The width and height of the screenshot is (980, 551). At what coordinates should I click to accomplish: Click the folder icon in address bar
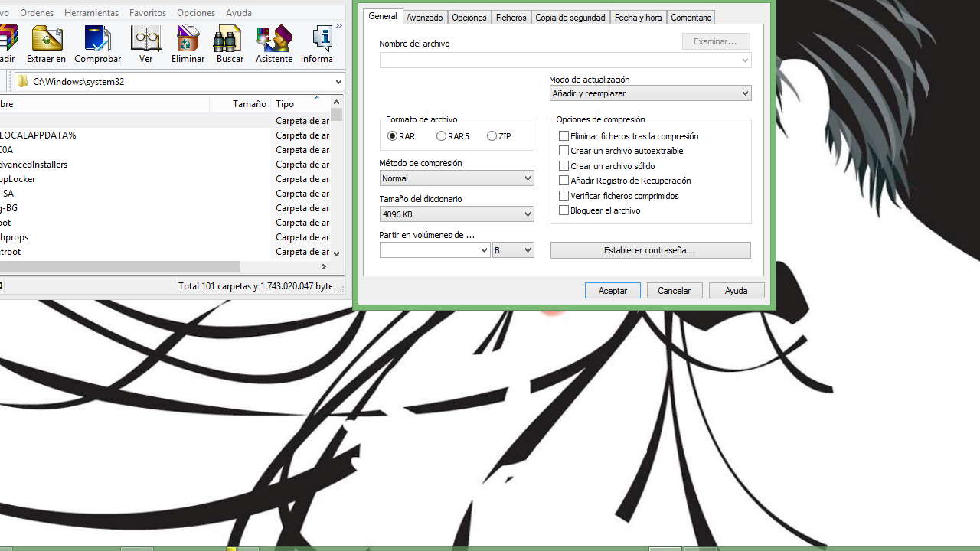click(22, 82)
